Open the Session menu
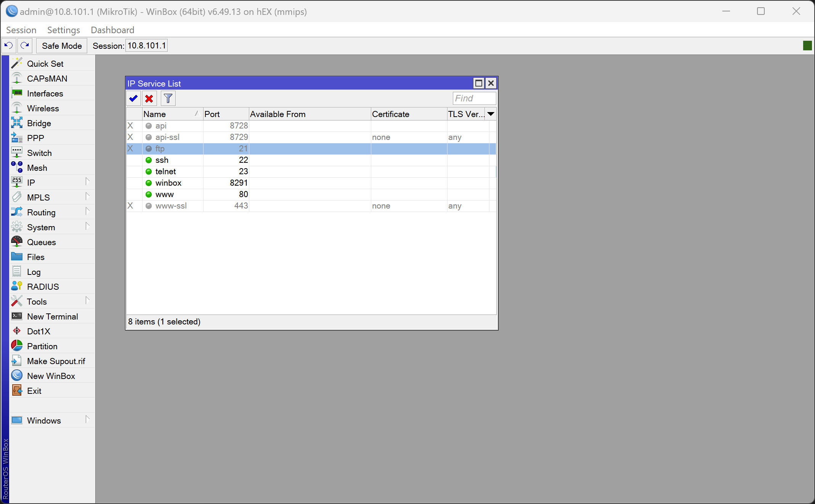This screenshot has height=504, width=815. point(21,30)
